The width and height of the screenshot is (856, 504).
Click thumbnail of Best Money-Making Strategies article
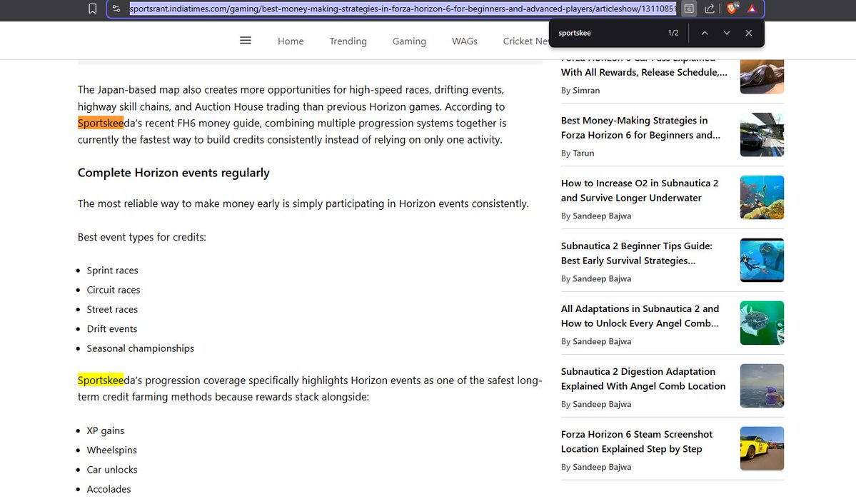762,135
